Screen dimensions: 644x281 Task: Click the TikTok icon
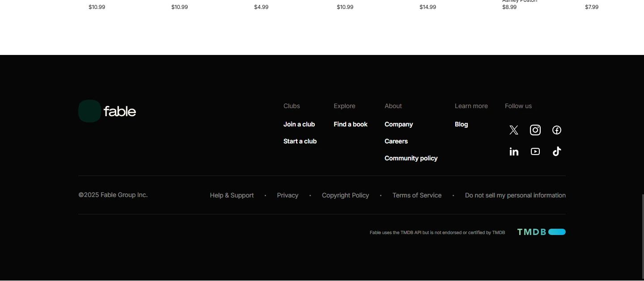coord(557,151)
